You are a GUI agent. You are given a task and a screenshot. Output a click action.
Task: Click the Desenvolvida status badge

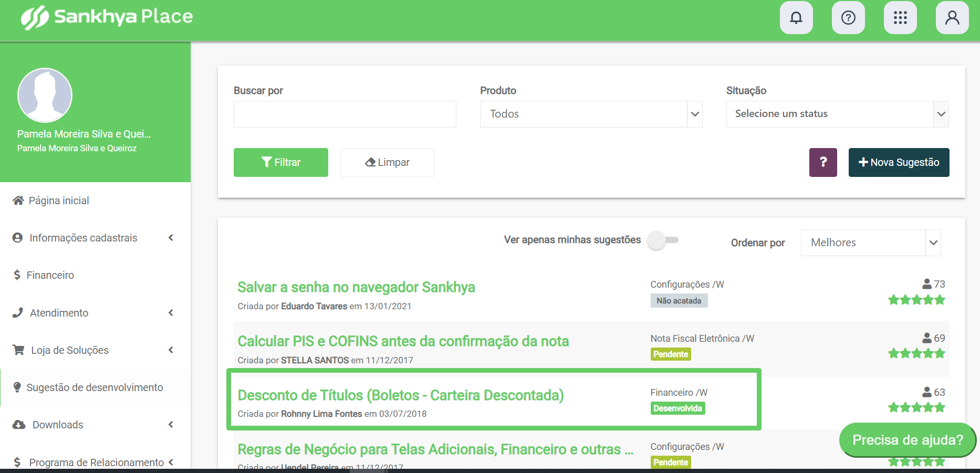677,408
